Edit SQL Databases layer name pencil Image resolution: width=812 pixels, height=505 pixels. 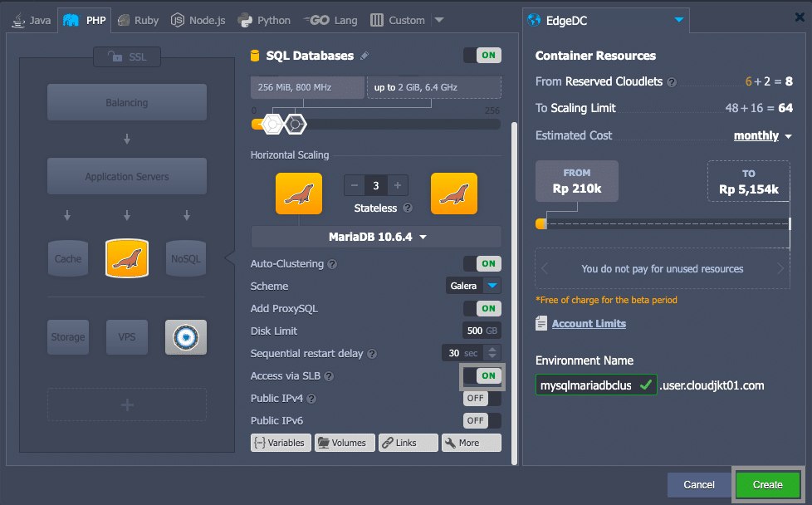[x=364, y=56]
